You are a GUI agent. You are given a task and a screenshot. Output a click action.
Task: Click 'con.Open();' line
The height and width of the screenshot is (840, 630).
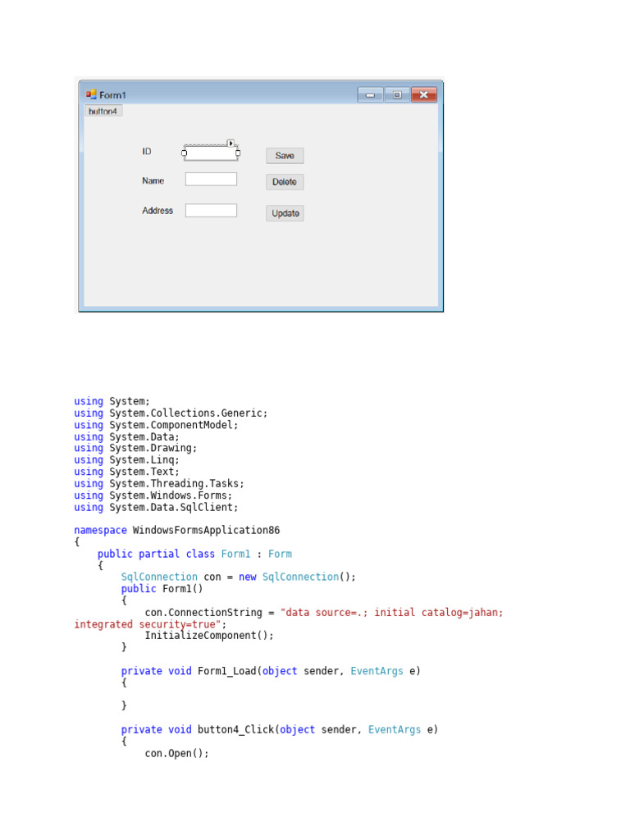177,753
